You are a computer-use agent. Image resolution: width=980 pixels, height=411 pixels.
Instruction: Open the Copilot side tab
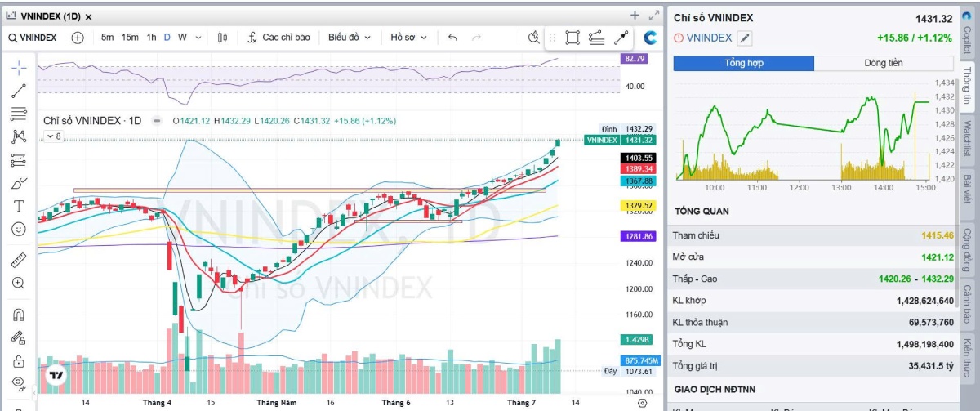click(968, 34)
